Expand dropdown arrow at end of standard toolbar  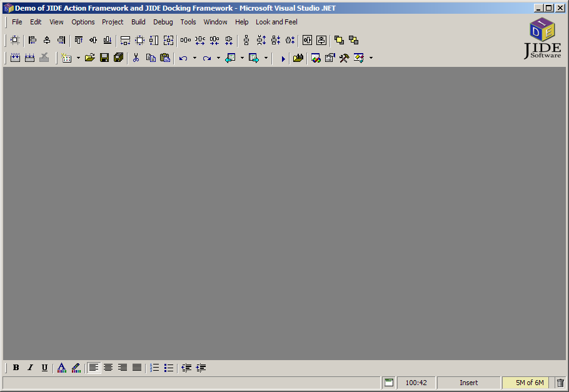point(371,58)
